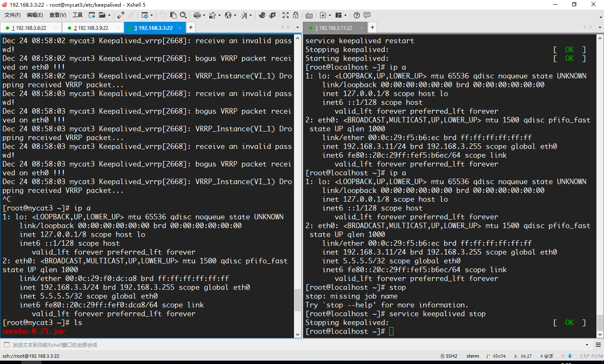Viewport: 604px width, 364px height.
Task: Click the Connect plug icon
Action: (x=120, y=15)
